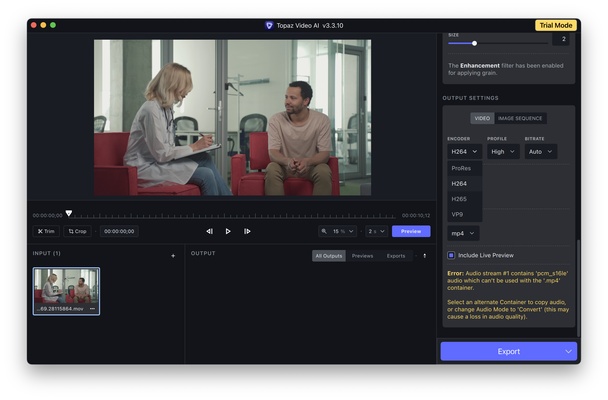This screenshot has width=608, height=400.
Task: Click the timeline playhead marker
Action: point(69,213)
